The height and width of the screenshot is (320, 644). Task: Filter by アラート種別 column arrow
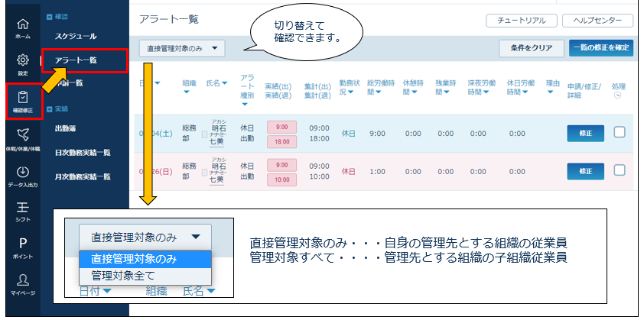click(x=245, y=104)
